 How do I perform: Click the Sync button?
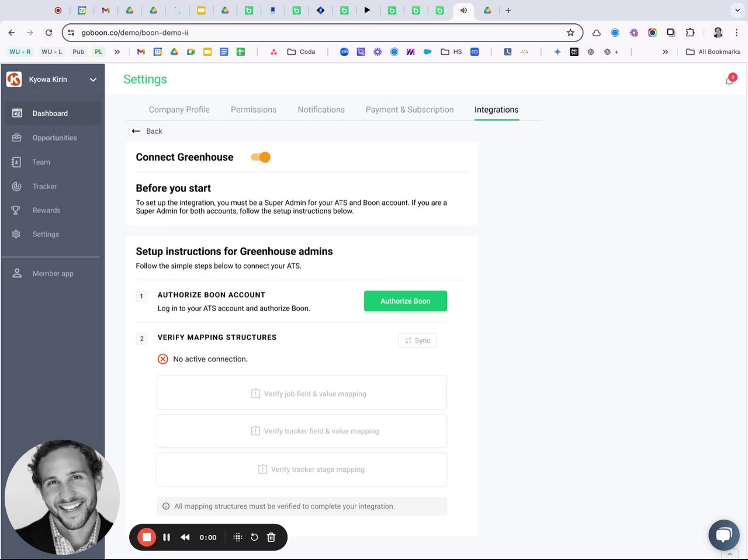417,340
